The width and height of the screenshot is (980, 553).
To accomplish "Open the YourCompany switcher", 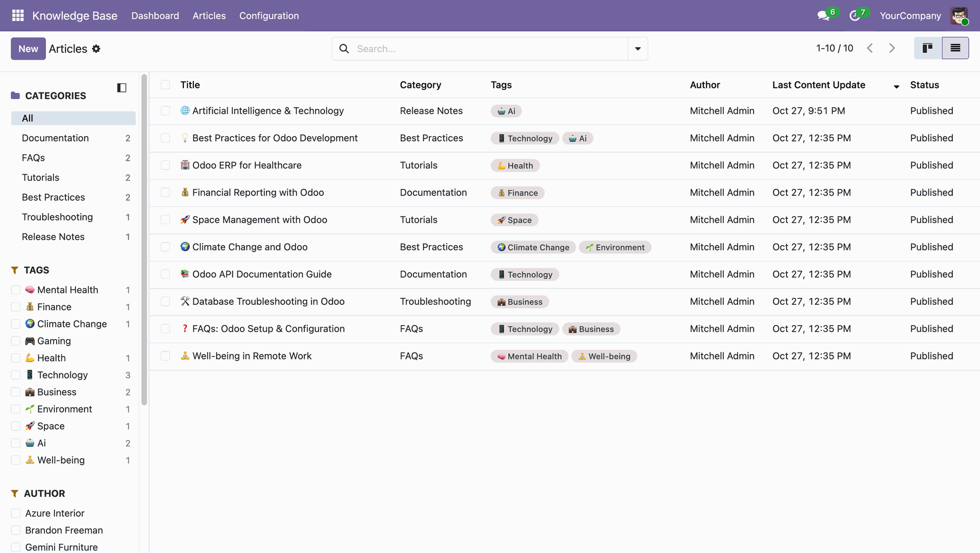I will click(910, 16).
